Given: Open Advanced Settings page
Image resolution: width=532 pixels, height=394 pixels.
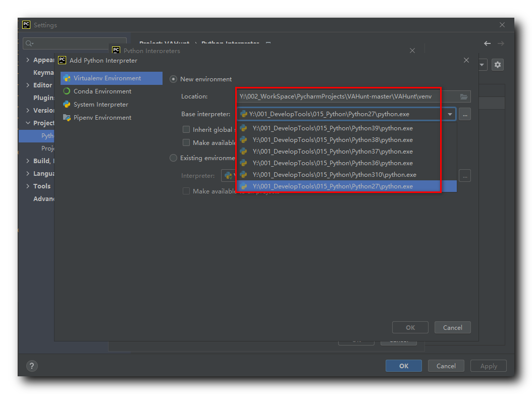Looking at the screenshot, I should coord(43,199).
